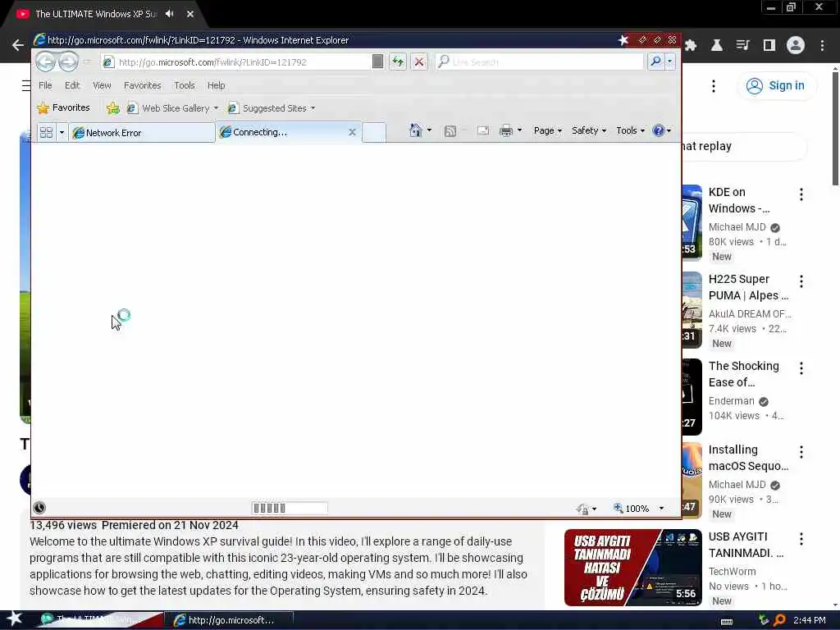Click the Chrome browser back arrow
The height and width of the screenshot is (630, 840).
tap(18, 46)
